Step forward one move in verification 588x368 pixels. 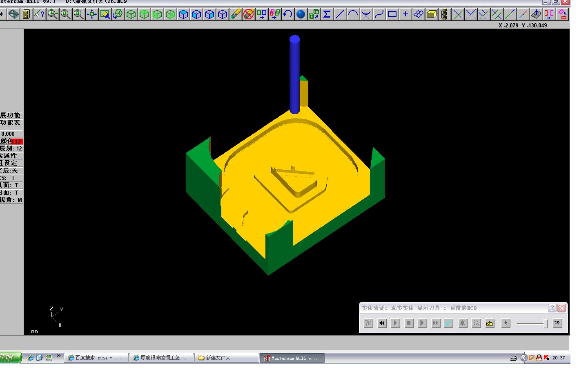(x=422, y=323)
